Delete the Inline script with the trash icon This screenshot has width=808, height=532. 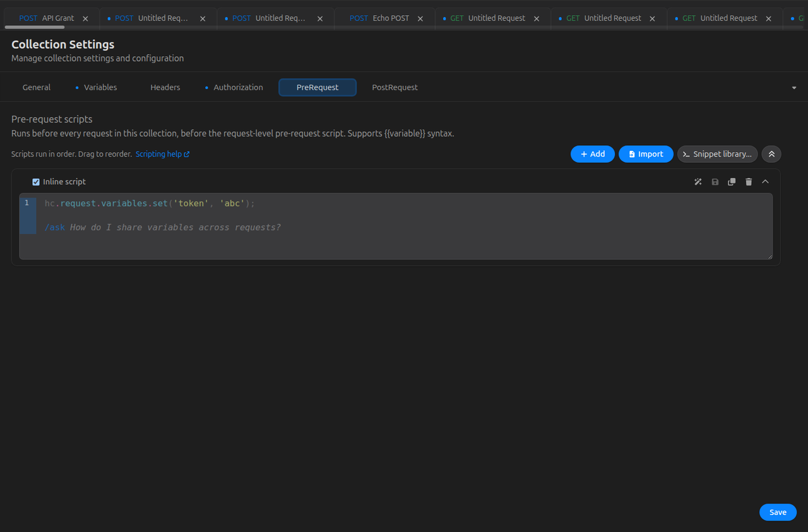tap(749, 182)
